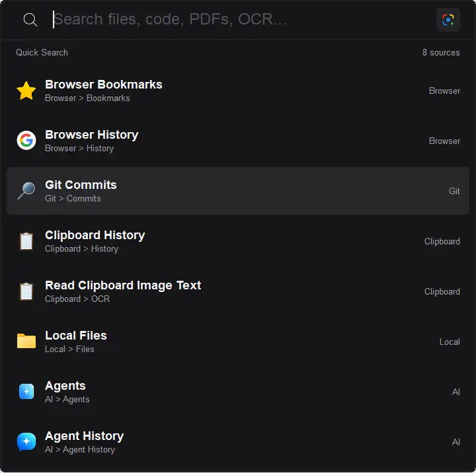Click the Agents entry title
The width and height of the screenshot is (476, 473).
tap(65, 386)
